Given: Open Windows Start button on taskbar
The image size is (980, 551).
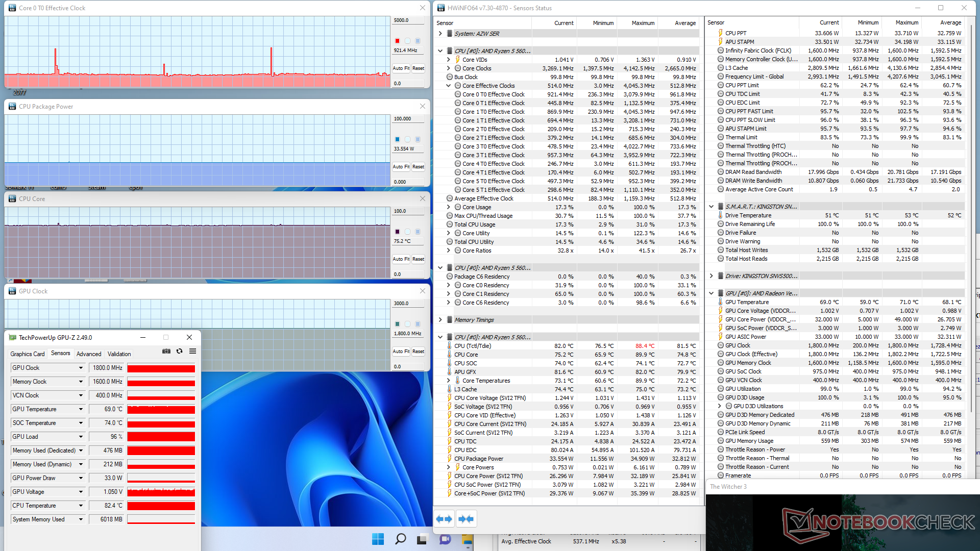Looking at the screenshot, I should coord(378,539).
